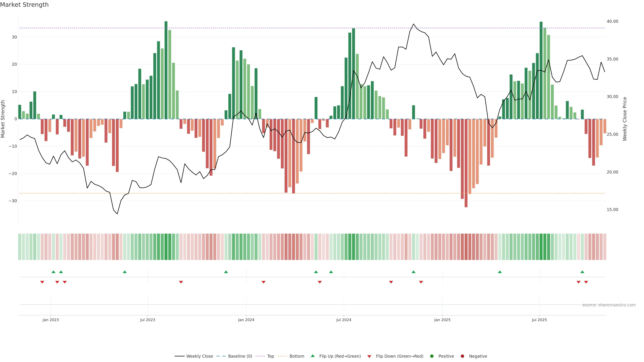Click the Negative red circle legend icon

click(x=462, y=356)
